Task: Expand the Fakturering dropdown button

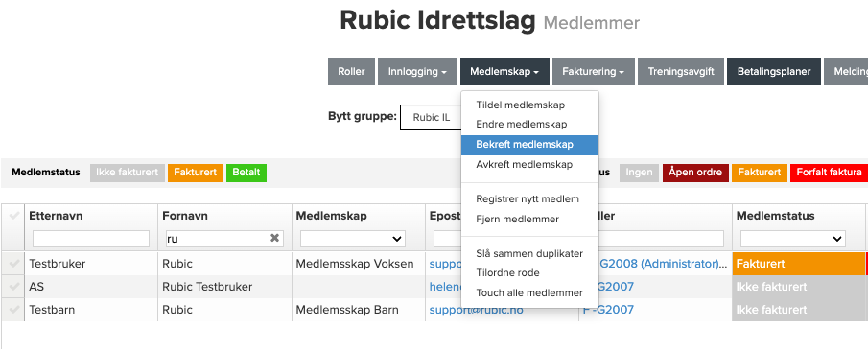Action: tap(594, 72)
